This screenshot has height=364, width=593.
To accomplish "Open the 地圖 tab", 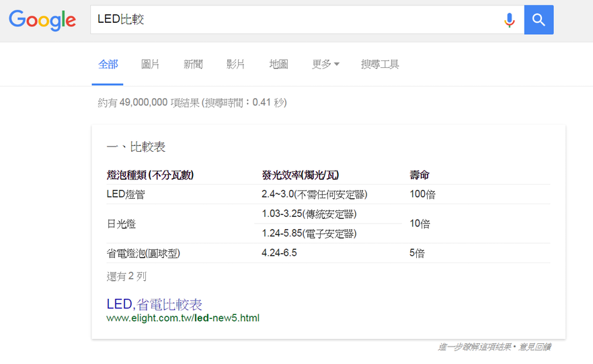I will (x=278, y=64).
